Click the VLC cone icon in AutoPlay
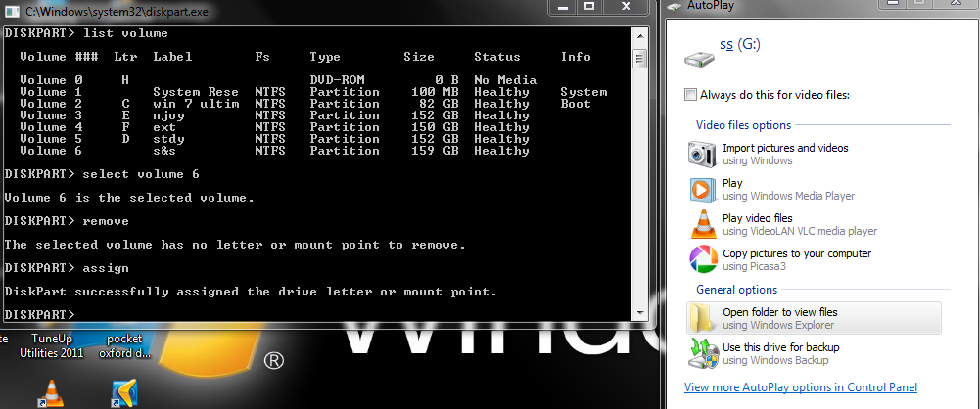This screenshot has width=980, height=409. point(703,224)
